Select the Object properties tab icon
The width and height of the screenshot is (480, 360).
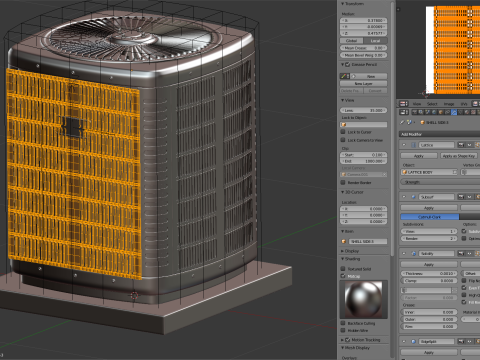[441, 112]
